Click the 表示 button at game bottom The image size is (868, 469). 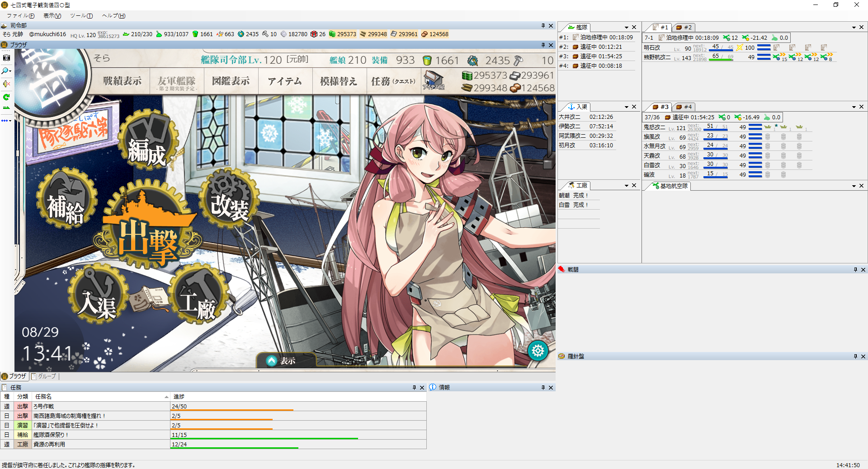[x=286, y=361]
